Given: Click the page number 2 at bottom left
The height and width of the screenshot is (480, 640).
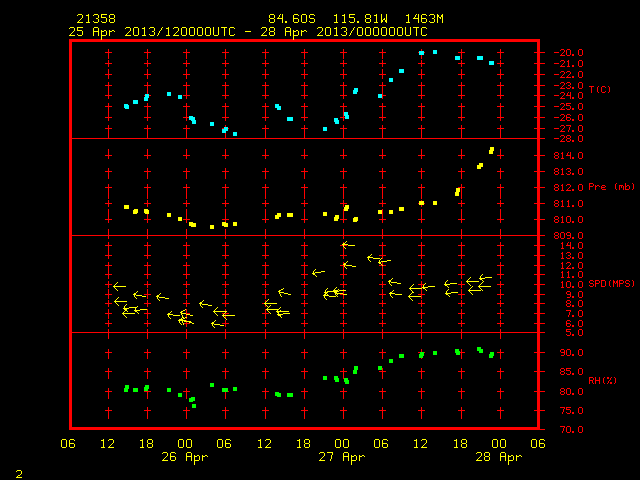Looking at the screenshot, I should [x=19, y=474].
